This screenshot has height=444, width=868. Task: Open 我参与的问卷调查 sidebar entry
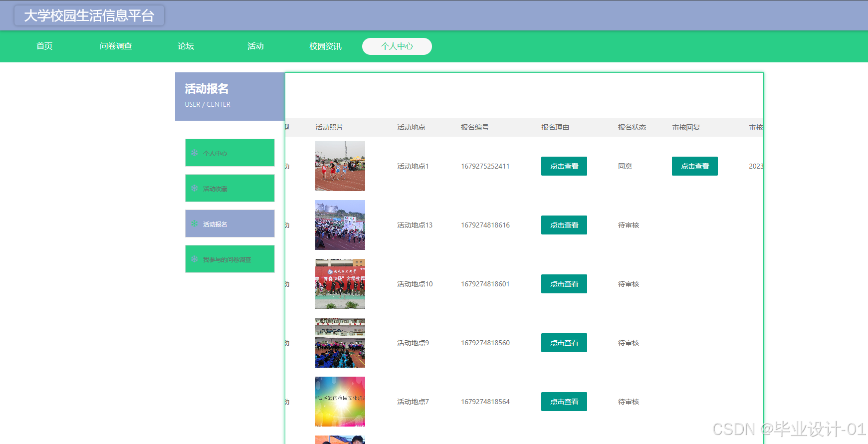(230, 259)
